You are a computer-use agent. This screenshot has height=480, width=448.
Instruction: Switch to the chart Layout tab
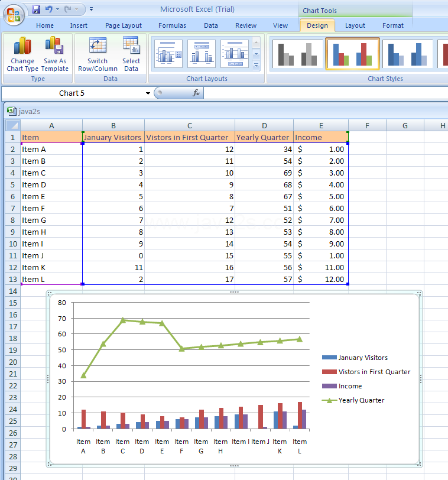[355, 26]
